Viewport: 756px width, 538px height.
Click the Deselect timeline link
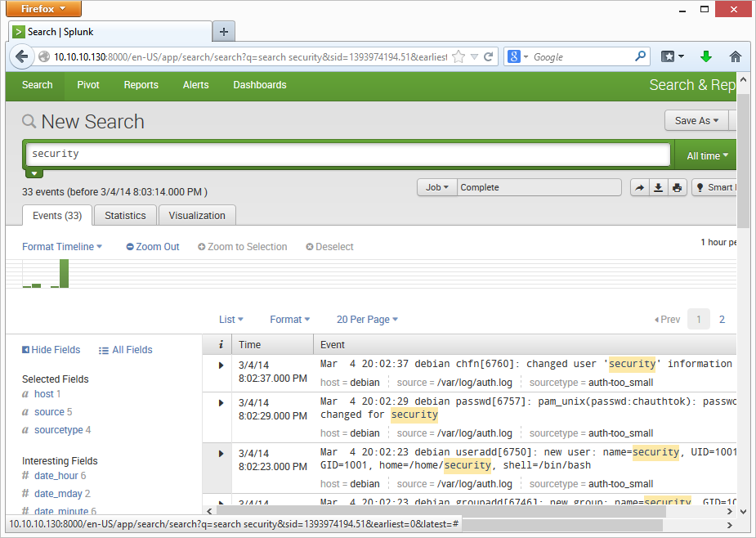click(330, 247)
